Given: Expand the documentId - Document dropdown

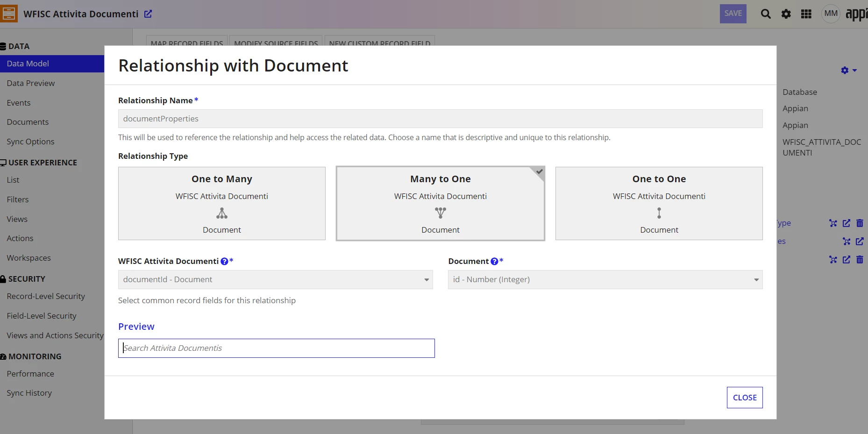Looking at the screenshot, I should pyautogui.click(x=276, y=279).
